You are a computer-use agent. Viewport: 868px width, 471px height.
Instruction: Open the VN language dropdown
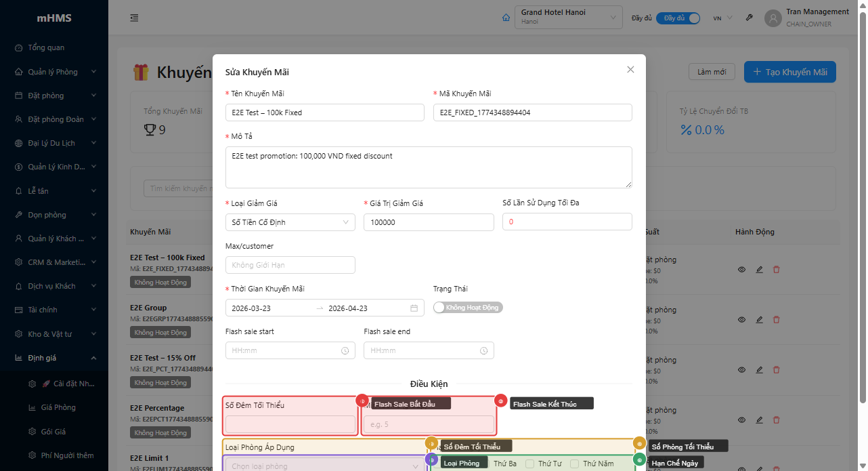(721, 18)
